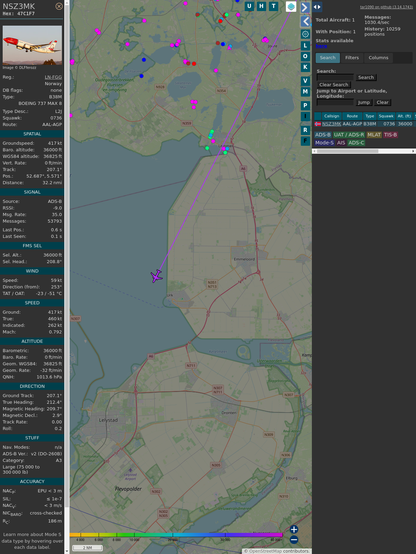This screenshot has height=554, width=416.
Task: Collapse sidebar with left chevron arrow
Action: point(305,22)
